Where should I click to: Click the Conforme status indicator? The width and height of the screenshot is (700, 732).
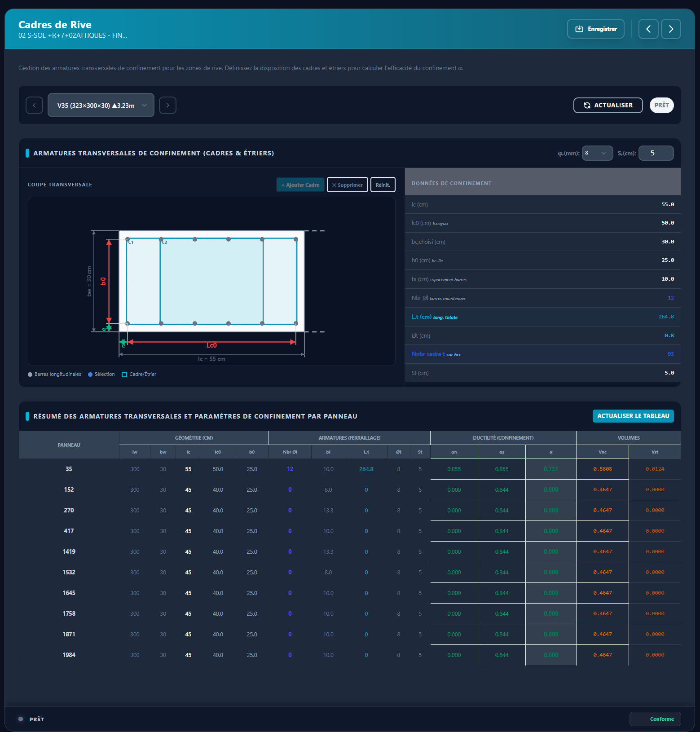click(655, 719)
